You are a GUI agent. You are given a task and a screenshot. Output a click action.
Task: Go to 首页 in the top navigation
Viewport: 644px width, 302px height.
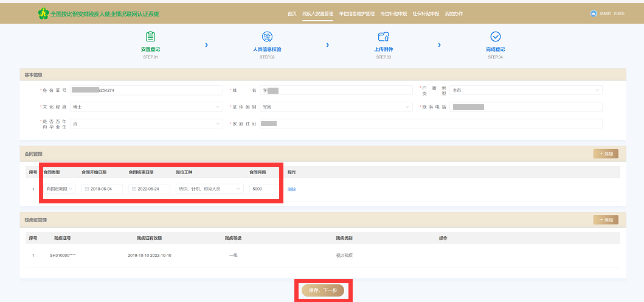(x=292, y=13)
